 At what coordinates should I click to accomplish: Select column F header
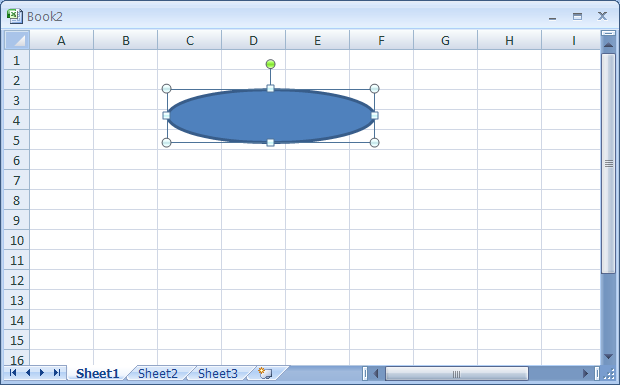point(382,40)
